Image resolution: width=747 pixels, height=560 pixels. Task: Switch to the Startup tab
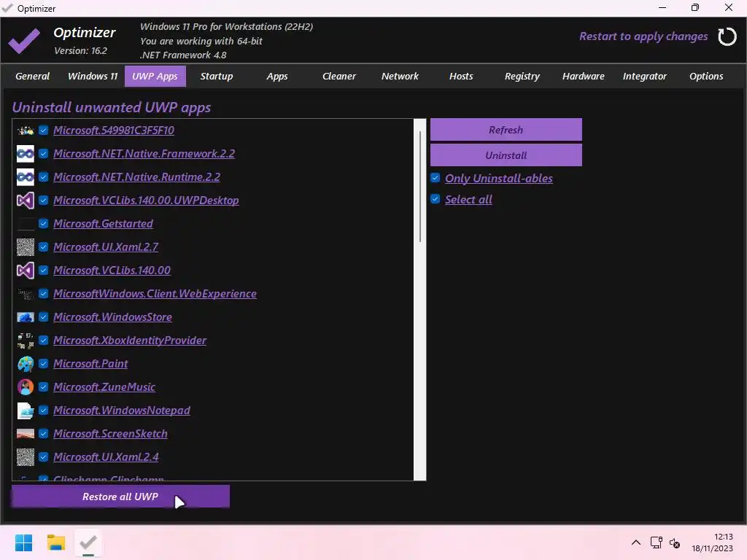point(216,76)
